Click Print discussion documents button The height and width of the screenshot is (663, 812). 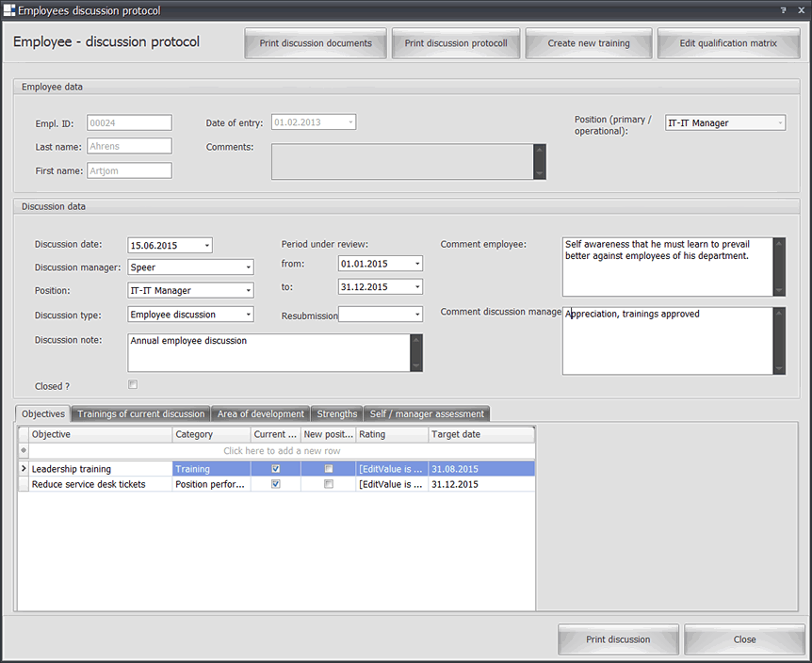316,43
